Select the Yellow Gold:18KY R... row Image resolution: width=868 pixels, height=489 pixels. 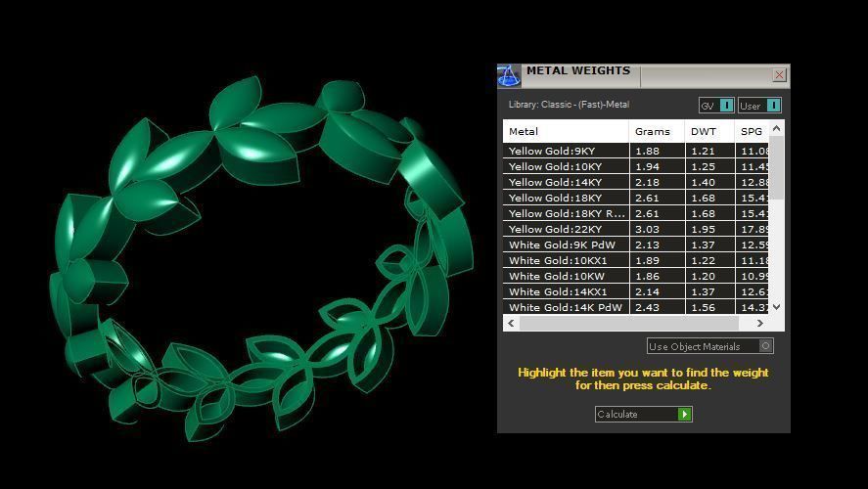(x=636, y=213)
